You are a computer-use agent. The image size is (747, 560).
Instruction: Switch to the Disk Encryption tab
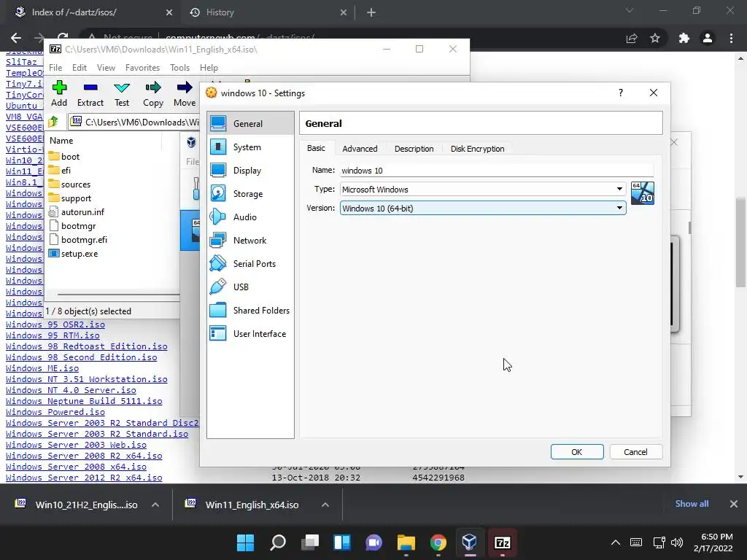click(x=477, y=149)
